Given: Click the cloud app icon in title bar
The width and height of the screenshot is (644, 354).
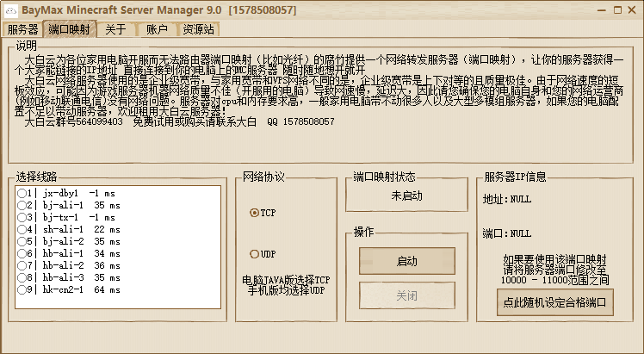Looking at the screenshot, I should pos(10,9).
